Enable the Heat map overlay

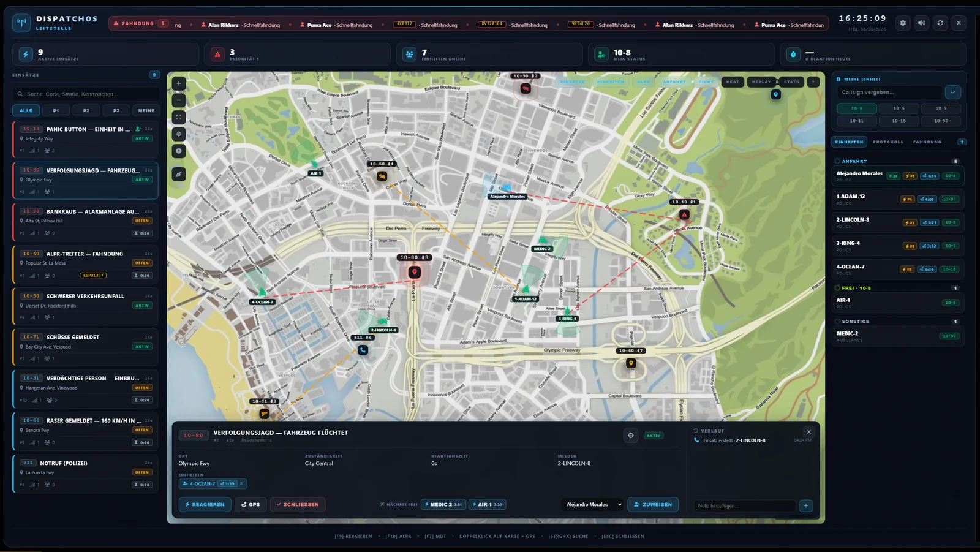pos(733,81)
